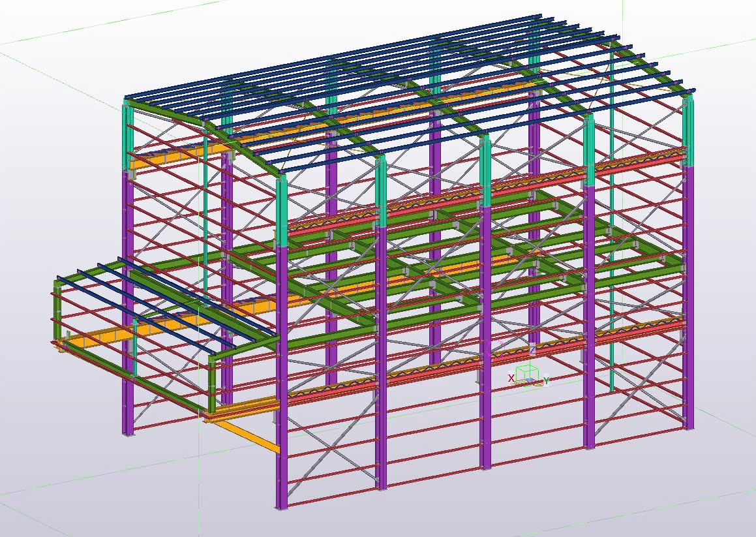Click the base plate of front-left corner column

click(282, 508)
